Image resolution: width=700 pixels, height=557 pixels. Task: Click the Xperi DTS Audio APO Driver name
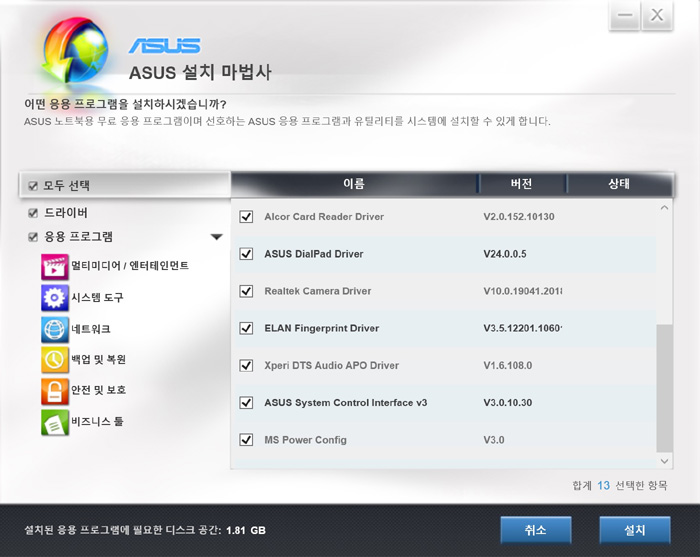tap(332, 366)
